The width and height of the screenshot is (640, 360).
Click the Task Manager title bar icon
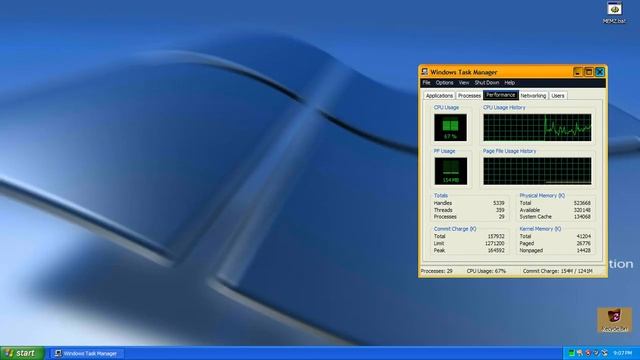(x=424, y=72)
